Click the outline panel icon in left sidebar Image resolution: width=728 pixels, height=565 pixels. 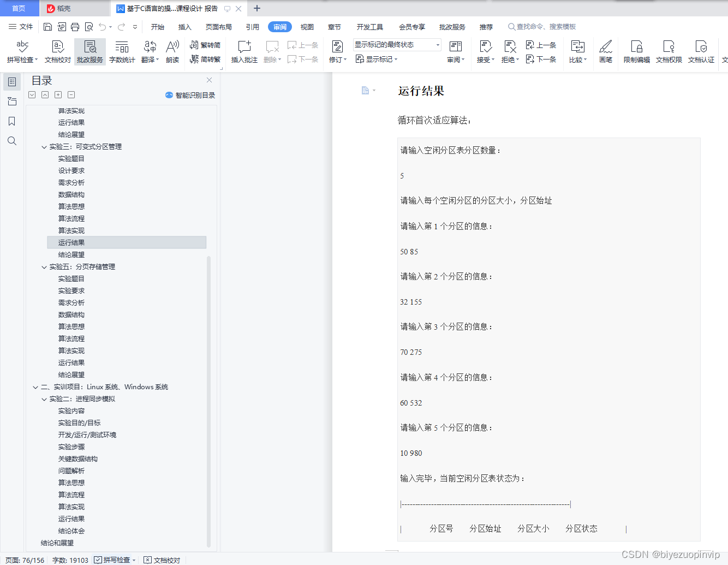click(12, 82)
